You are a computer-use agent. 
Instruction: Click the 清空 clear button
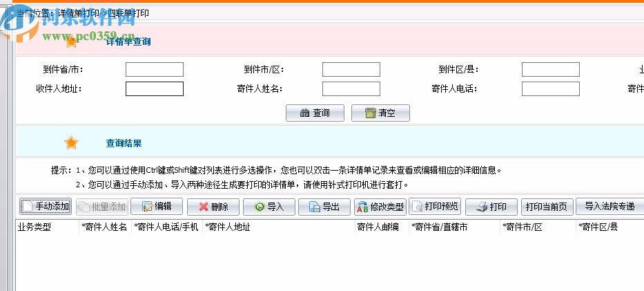point(380,113)
